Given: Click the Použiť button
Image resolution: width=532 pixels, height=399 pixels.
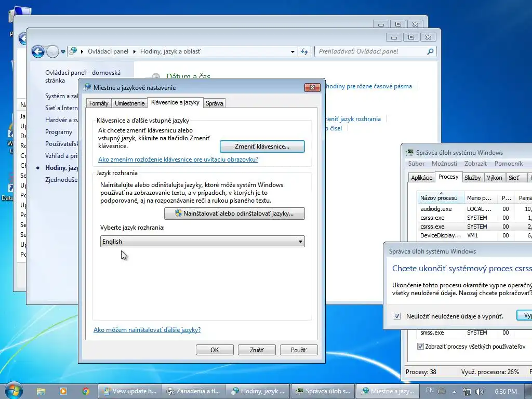Looking at the screenshot, I should (x=299, y=350).
